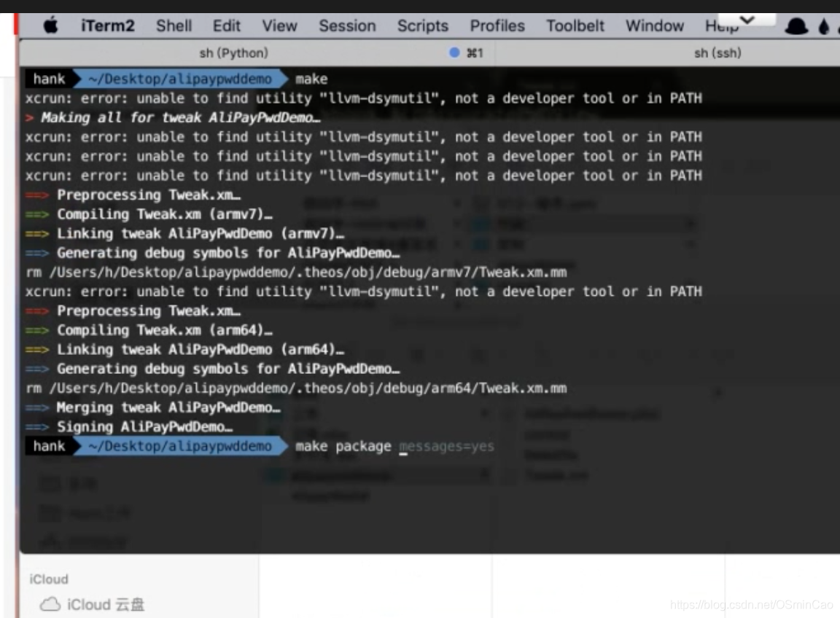The width and height of the screenshot is (840, 618).
Task: Click the cloud icon beside iCloud 云盘
Action: pos(50,605)
